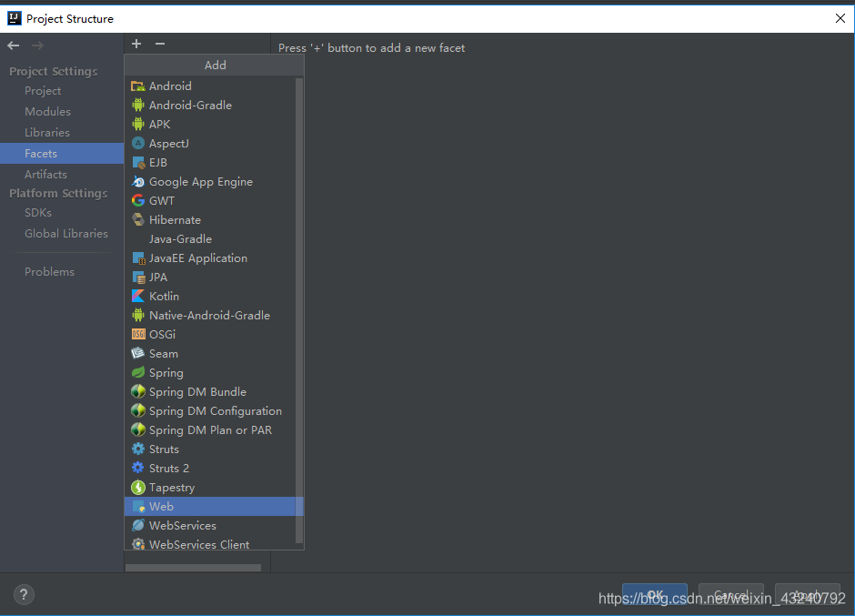855x616 pixels.
Task: Click the Struts gear icon
Action: 138,449
